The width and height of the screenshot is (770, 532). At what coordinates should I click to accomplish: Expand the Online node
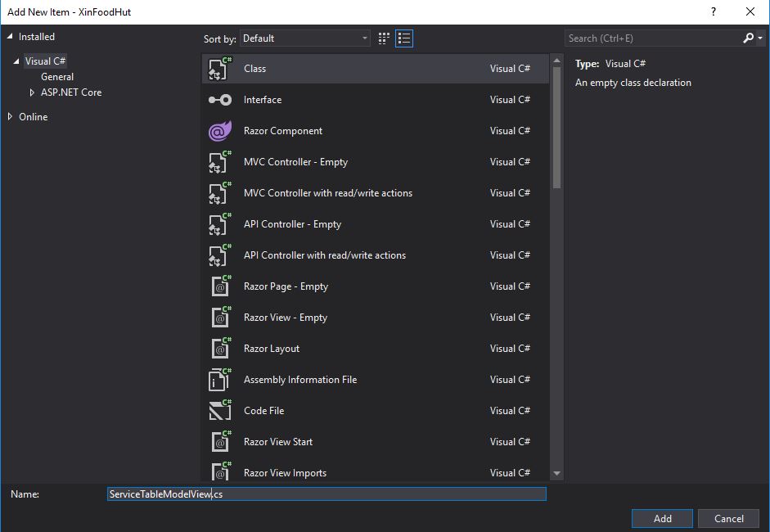(10, 116)
